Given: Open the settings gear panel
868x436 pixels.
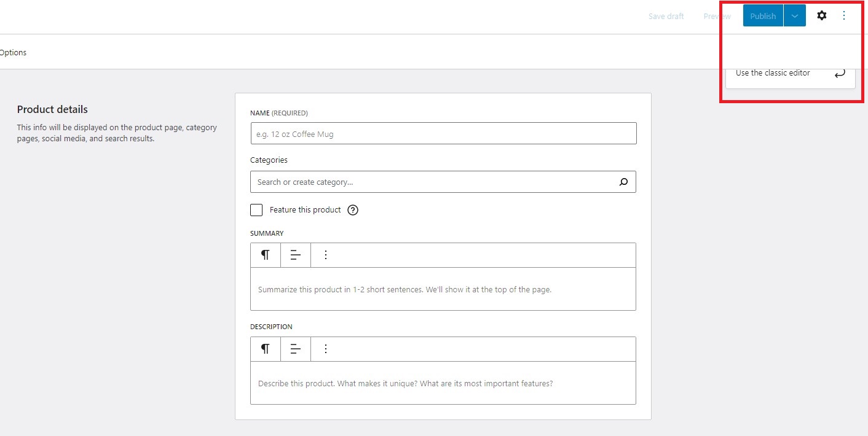Looking at the screenshot, I should 822,15.
